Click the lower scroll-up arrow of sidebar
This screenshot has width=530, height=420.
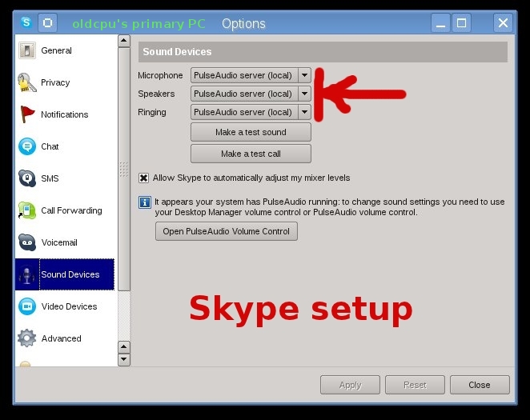(124, 347)
